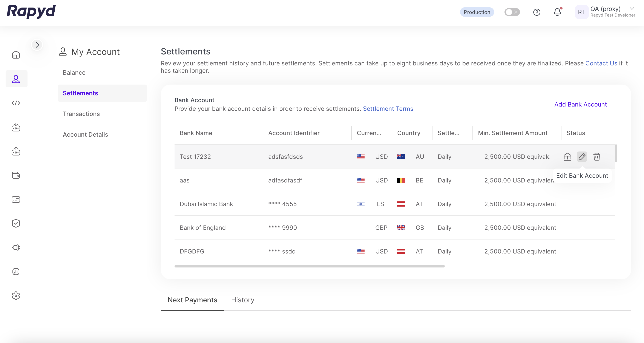This screenshot has width=644, height=343.
Task: Click Add Bank Account
Action: (581, 104)
